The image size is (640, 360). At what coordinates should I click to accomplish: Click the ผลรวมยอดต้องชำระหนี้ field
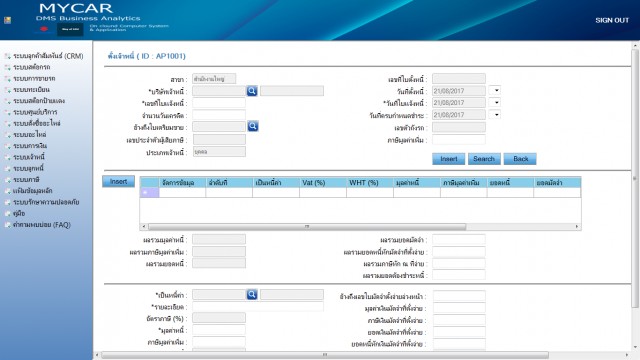tap(459, 276)
